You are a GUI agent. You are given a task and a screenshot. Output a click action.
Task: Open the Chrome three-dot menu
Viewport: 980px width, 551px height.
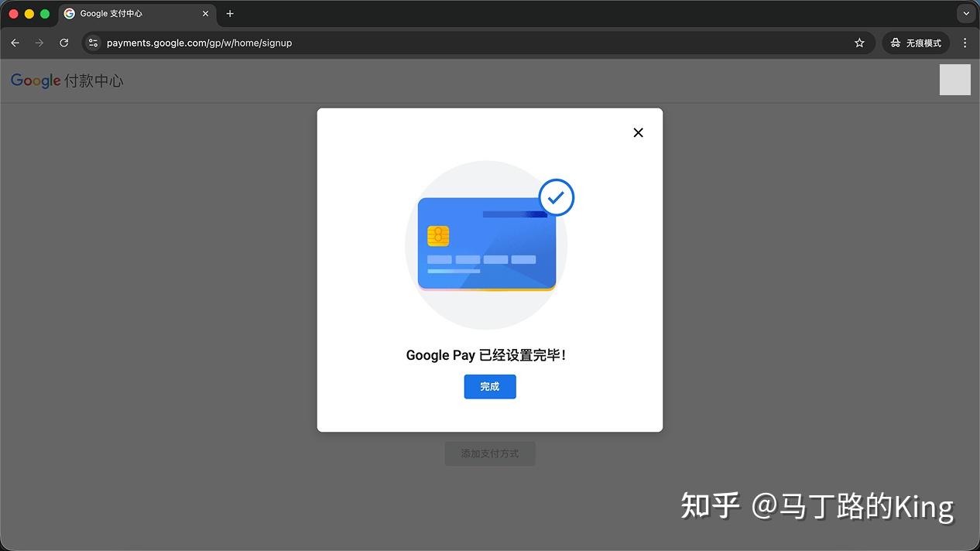pyautogui.click(x=965, y=43)
